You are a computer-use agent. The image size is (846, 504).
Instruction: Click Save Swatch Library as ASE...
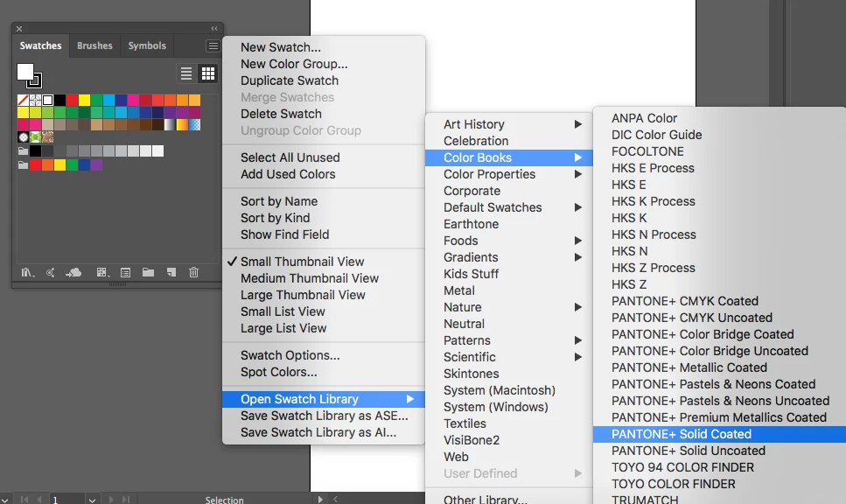pyautogui.click(x=325, y=416)
